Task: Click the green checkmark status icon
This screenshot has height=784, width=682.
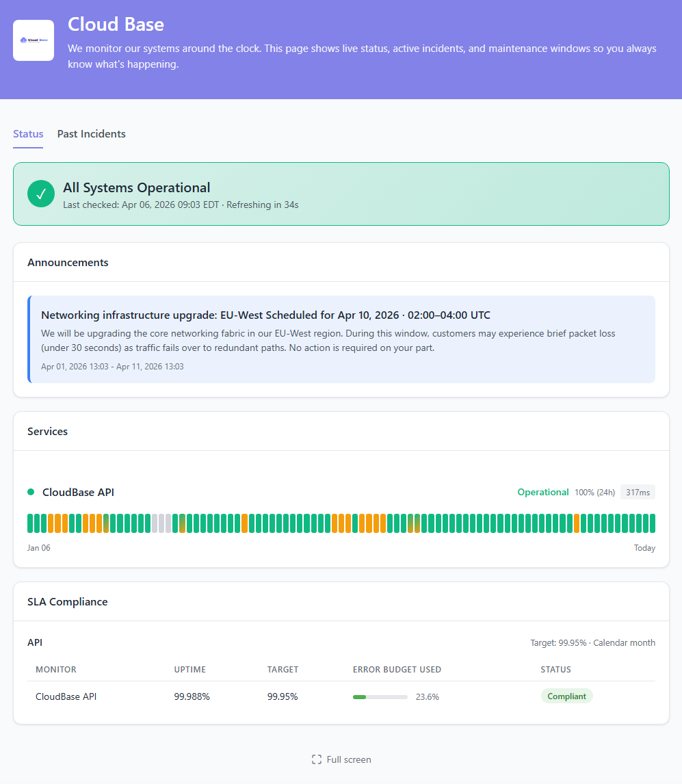Action: coord(41,194)
